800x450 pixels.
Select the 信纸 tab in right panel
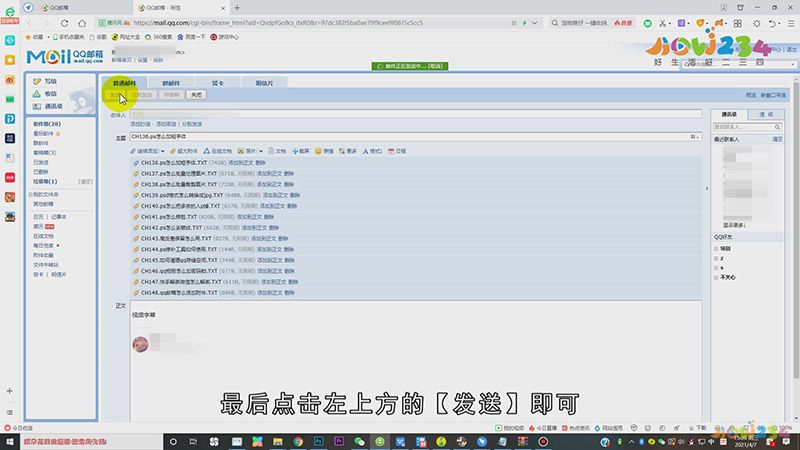pyautogui.click(x=766, y=114)
